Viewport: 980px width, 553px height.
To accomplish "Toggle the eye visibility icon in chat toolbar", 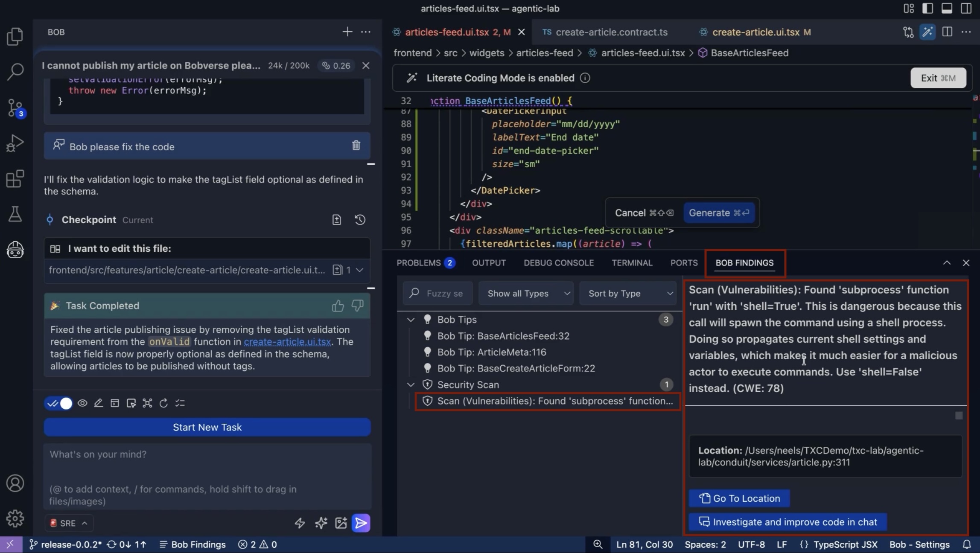I will [82, 403].
